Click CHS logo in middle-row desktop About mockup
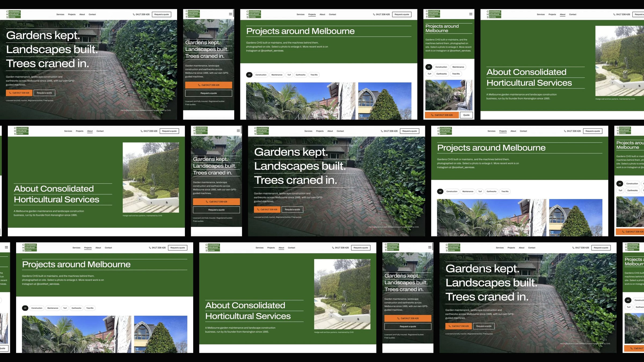Image resolution: width=644 pixels, height=362 pixels. (21, 131)
